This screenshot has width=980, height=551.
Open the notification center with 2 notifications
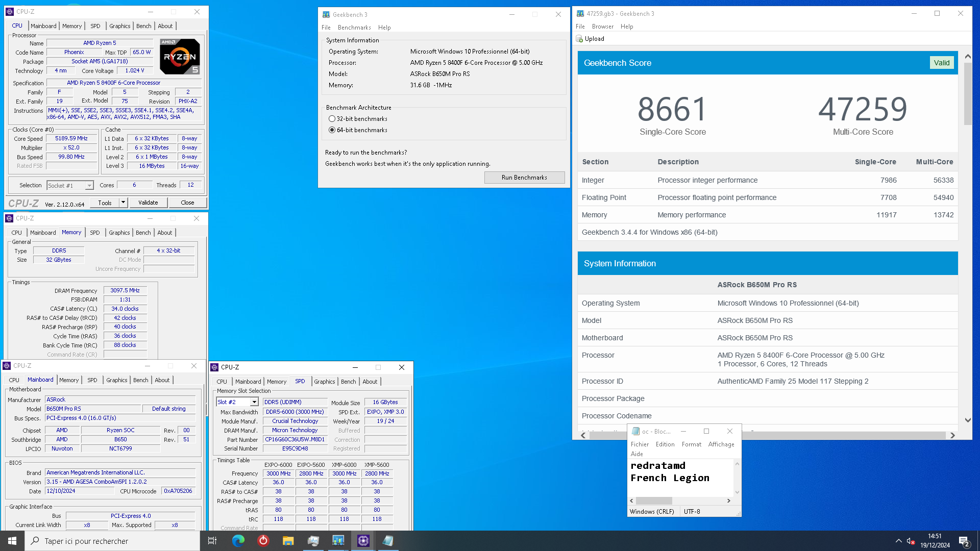click(964, 541)
